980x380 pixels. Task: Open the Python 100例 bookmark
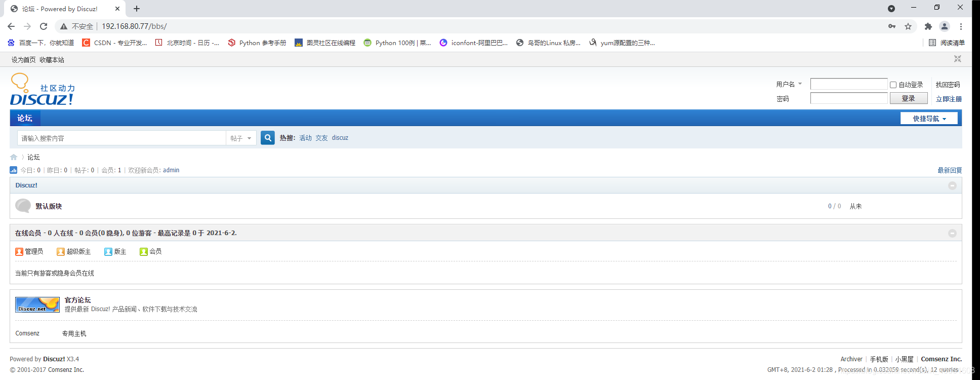tap(397, 43)
